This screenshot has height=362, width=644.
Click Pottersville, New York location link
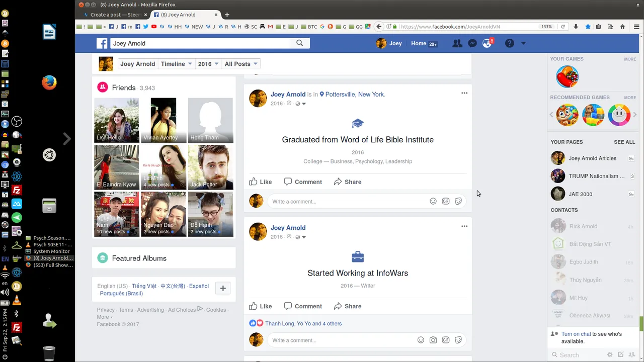point(355,94)
